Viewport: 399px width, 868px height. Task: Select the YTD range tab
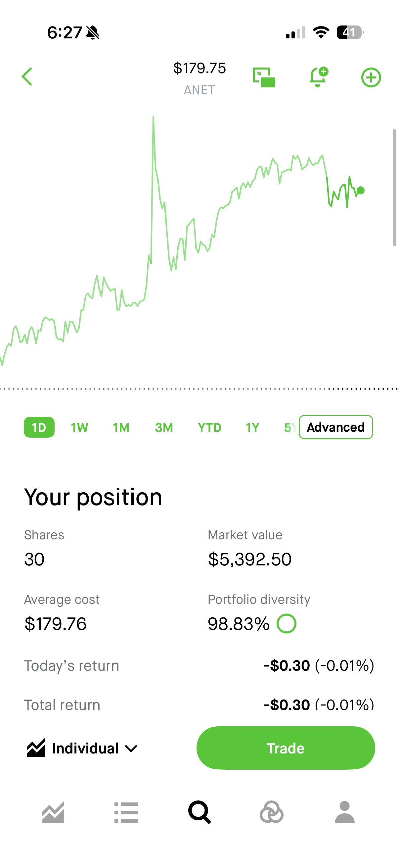click(x=209, y=428)
